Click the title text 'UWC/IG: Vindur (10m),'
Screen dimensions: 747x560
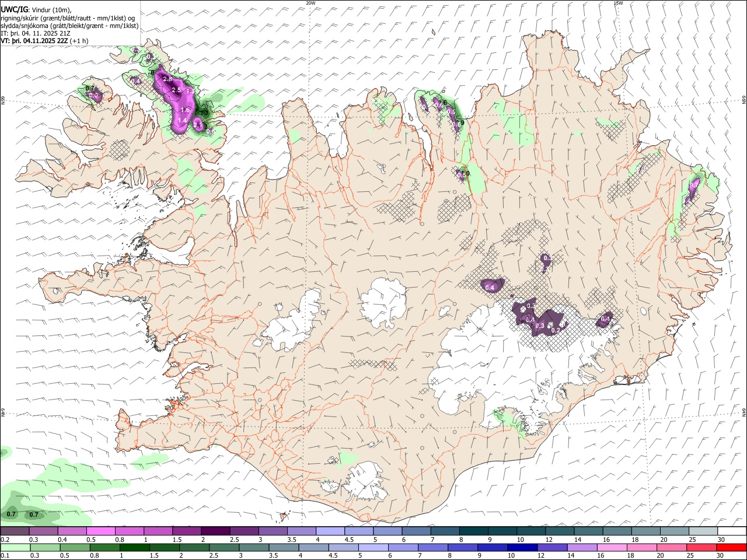click(x=36, y=10)
